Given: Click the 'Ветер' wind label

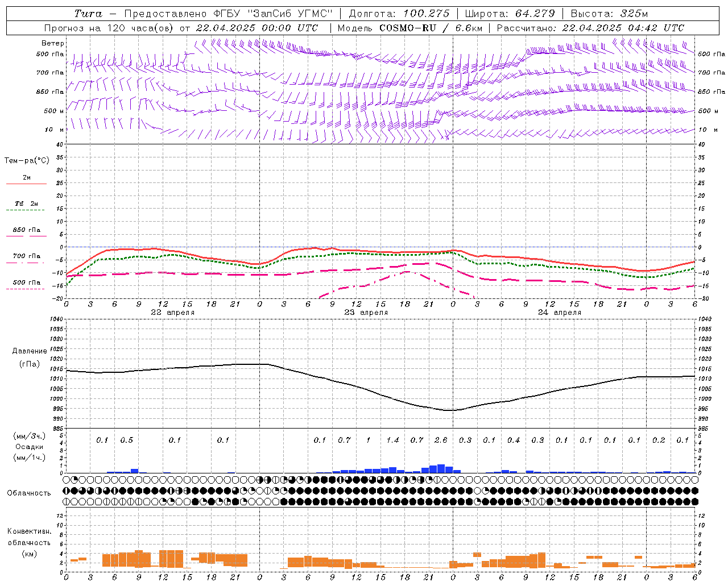Looking at the screenshot, I should pos(53,43).
